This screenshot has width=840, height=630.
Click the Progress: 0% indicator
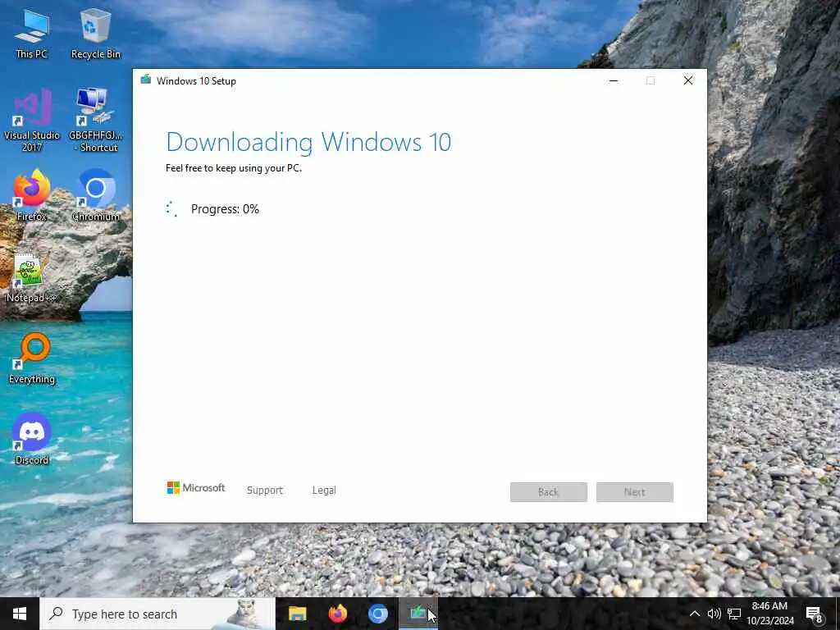225,209
